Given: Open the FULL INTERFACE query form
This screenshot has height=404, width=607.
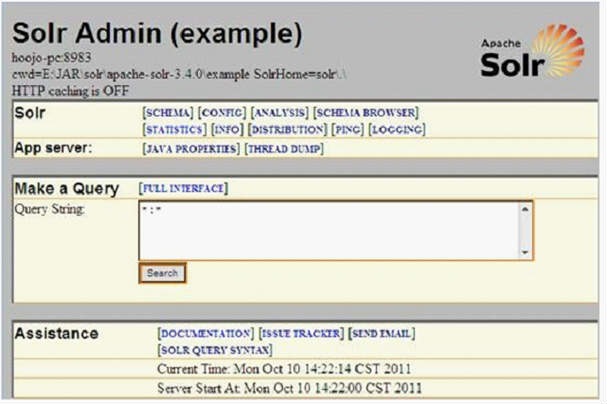Looking at the screenshot, I should coord(183,188).
